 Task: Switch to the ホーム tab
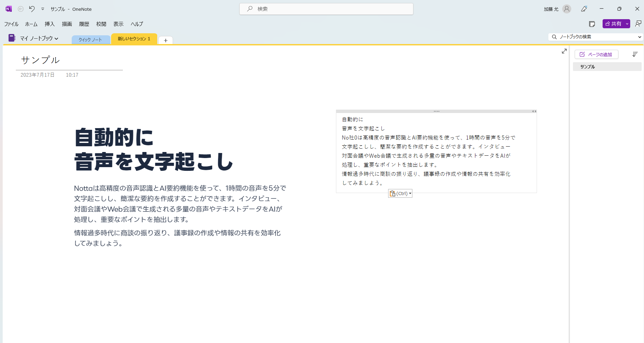point(31,24)
